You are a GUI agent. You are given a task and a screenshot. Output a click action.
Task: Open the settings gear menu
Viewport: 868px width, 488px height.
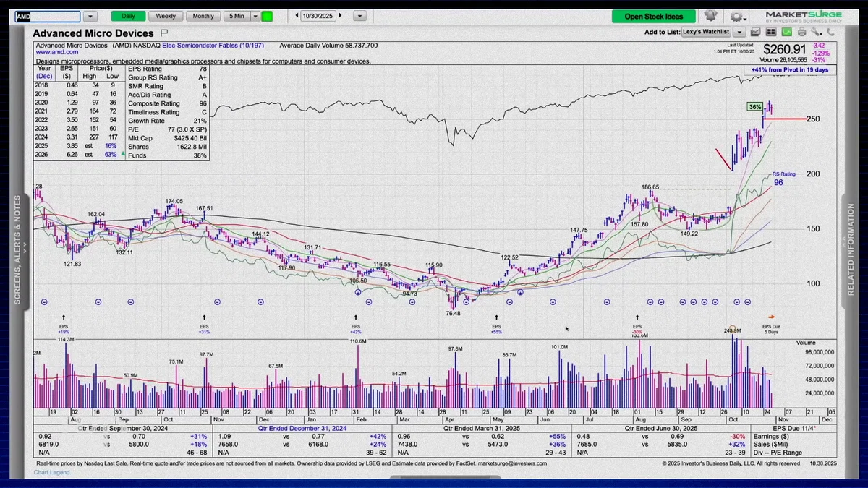click(x=736, y=16)
